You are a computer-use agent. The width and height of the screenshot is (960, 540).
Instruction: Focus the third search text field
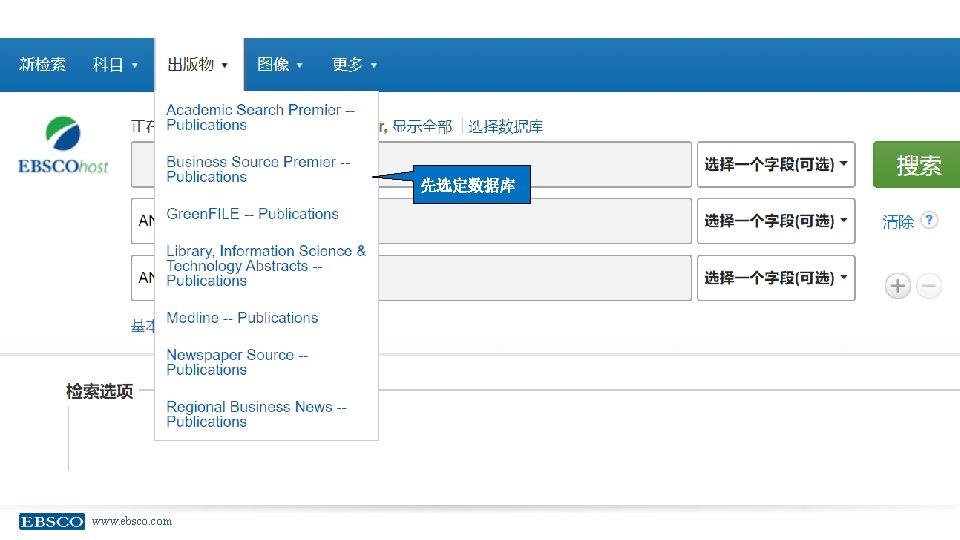click(x=534, y=278)
